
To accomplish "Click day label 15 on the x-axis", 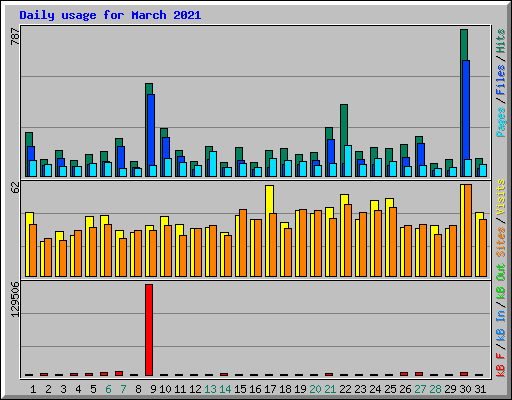I will pos(240,389).
